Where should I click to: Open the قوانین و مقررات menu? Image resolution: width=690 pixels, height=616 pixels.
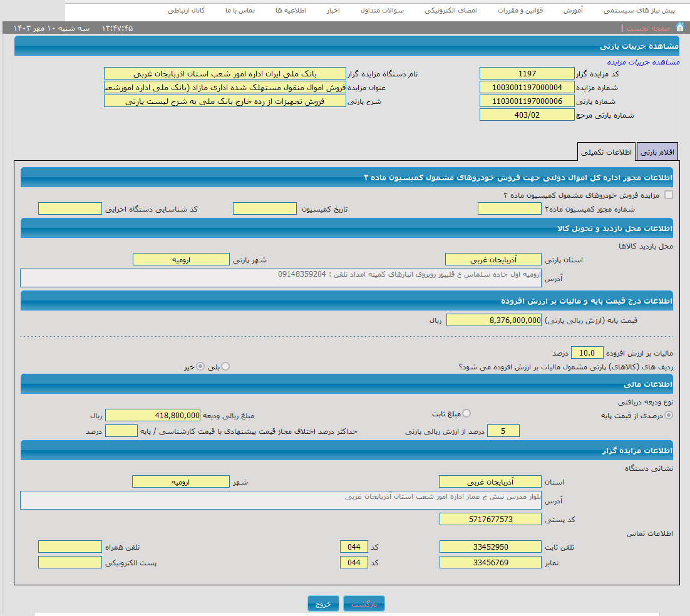click(x=520, y=11)
